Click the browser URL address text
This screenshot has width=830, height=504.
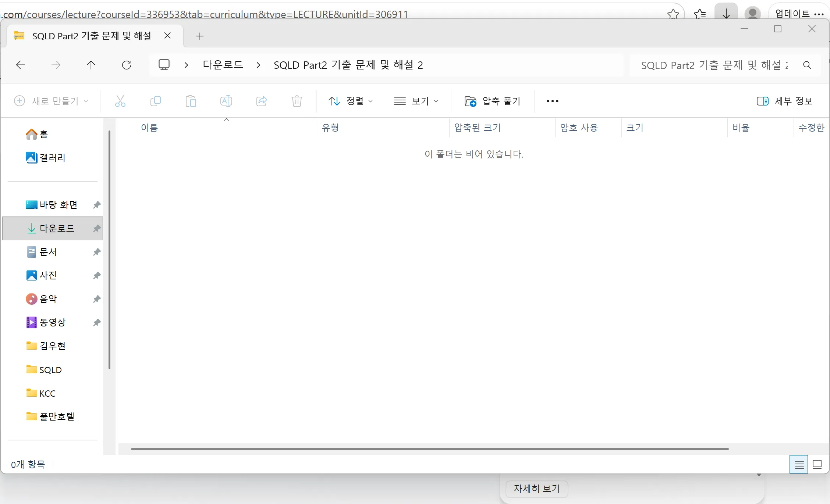point(205,14)
